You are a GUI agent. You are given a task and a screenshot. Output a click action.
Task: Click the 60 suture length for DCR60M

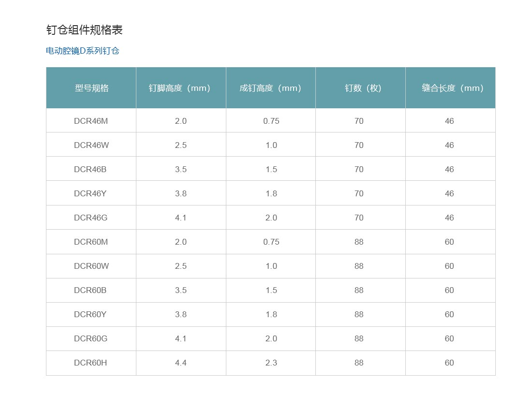449,242
